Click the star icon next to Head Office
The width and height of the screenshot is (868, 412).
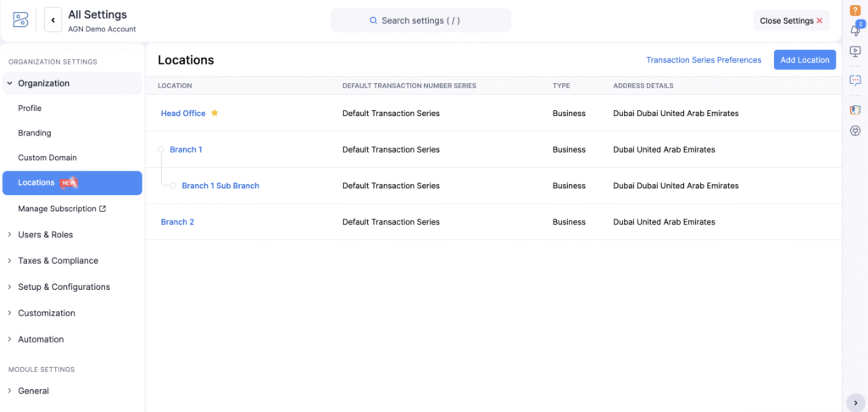point(214,113)
